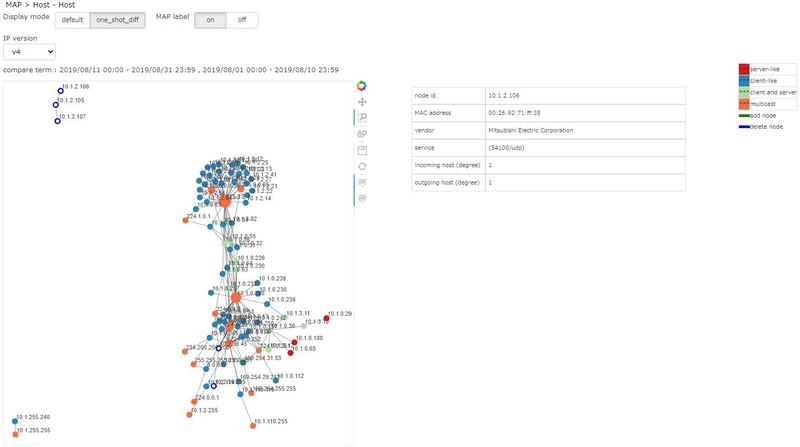Click the 'server-like' legend label
The height and width of the screenshot is (447, 800).
tap(765, 69)
